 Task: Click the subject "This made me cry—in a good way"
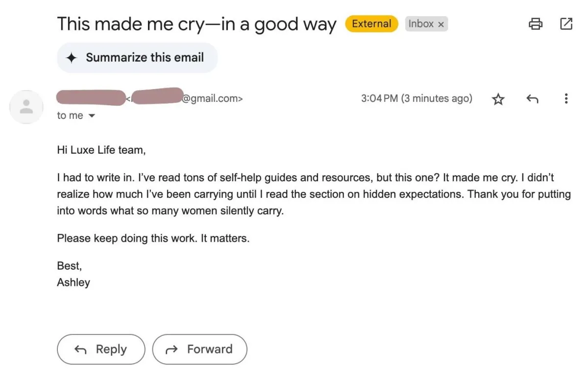(x=197, y=24)
